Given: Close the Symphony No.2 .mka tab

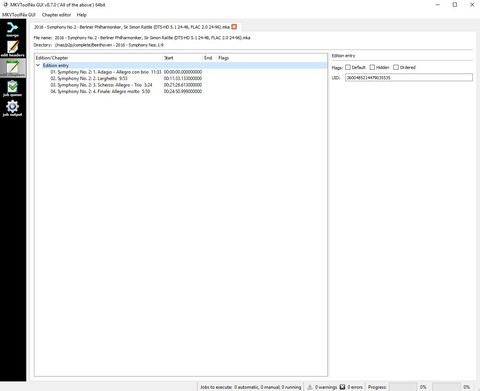Looking at the screenshot, I should click(x=234, y=27).
